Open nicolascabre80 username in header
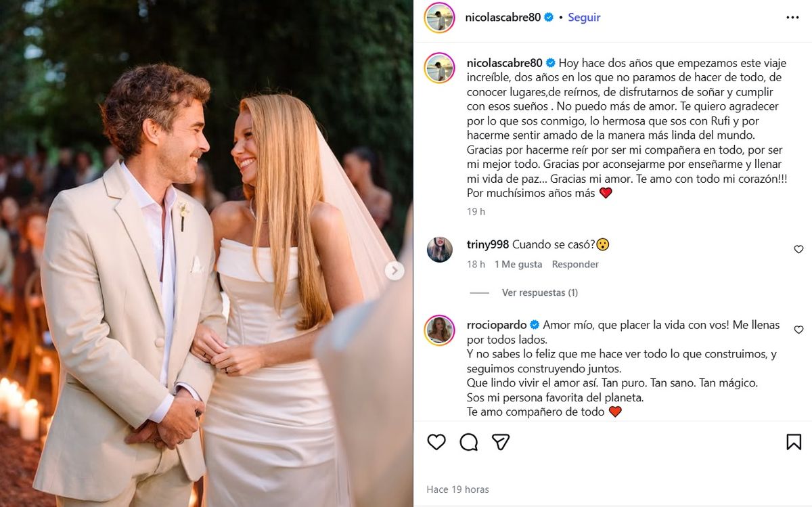The width and height of the screenshot is (812, 507). pos(503,18)
